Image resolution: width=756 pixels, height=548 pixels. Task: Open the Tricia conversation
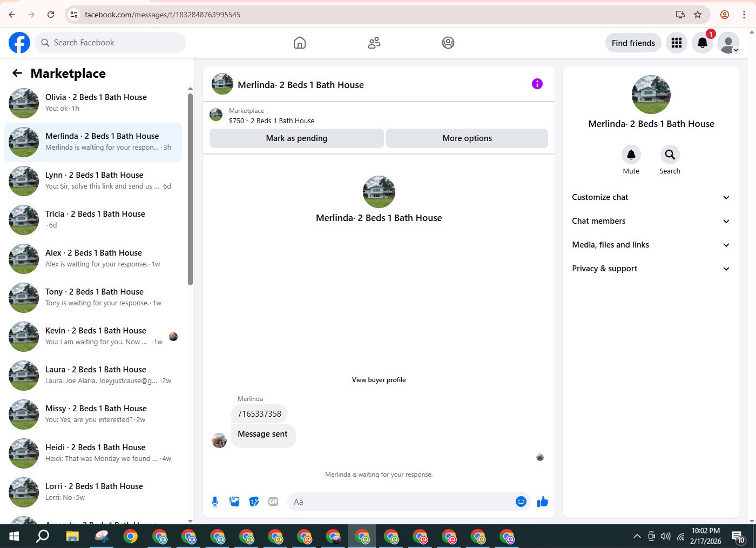(93, 220)
